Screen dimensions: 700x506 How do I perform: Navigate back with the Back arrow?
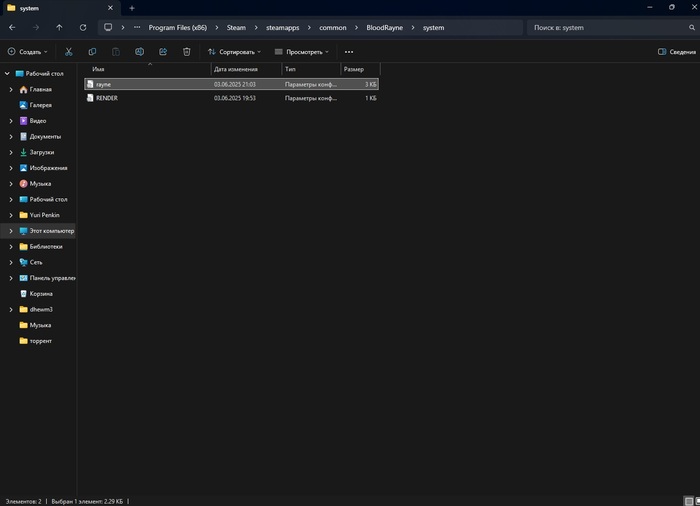(12, 28)
